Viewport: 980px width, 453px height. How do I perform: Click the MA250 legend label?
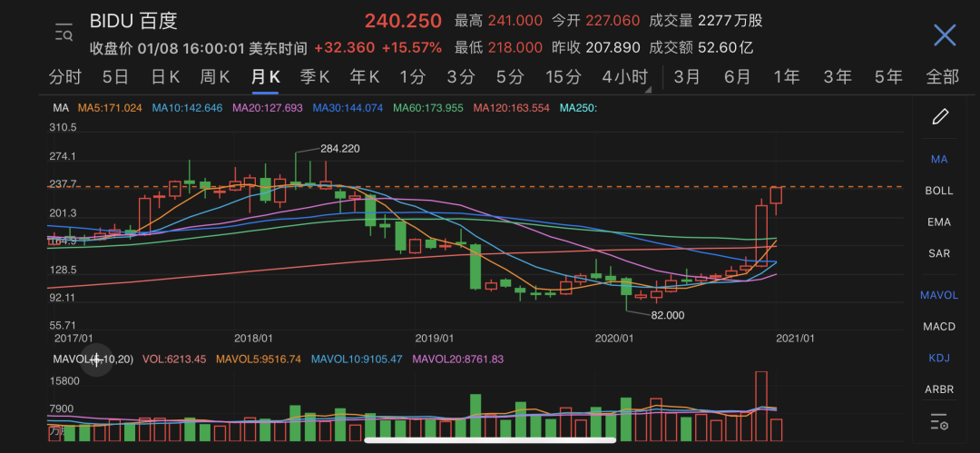[x=578, y=108]
